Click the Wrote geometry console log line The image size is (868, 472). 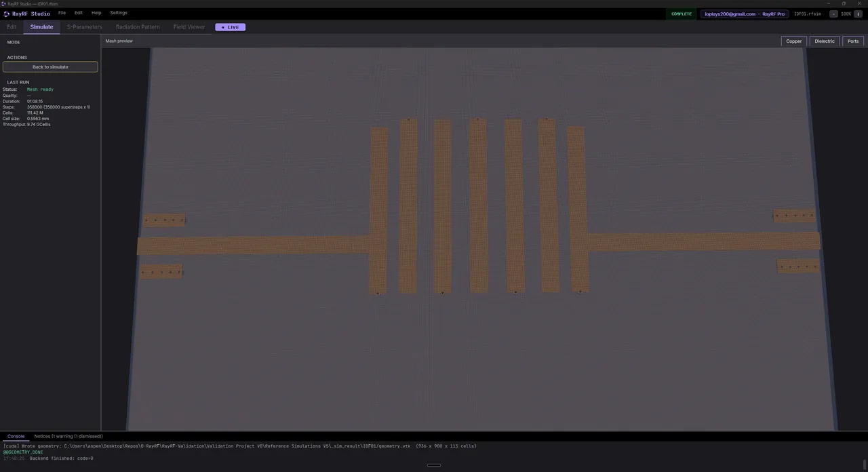pos(239,446)
